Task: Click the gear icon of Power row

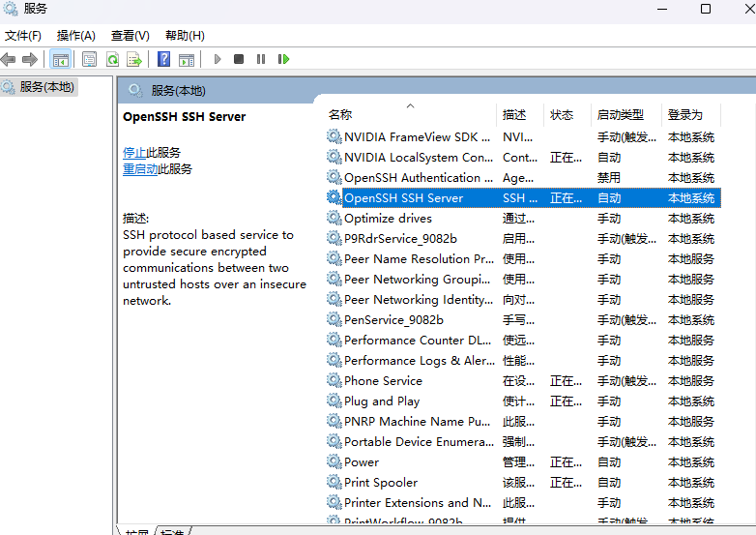Action: tap(334, 461)
